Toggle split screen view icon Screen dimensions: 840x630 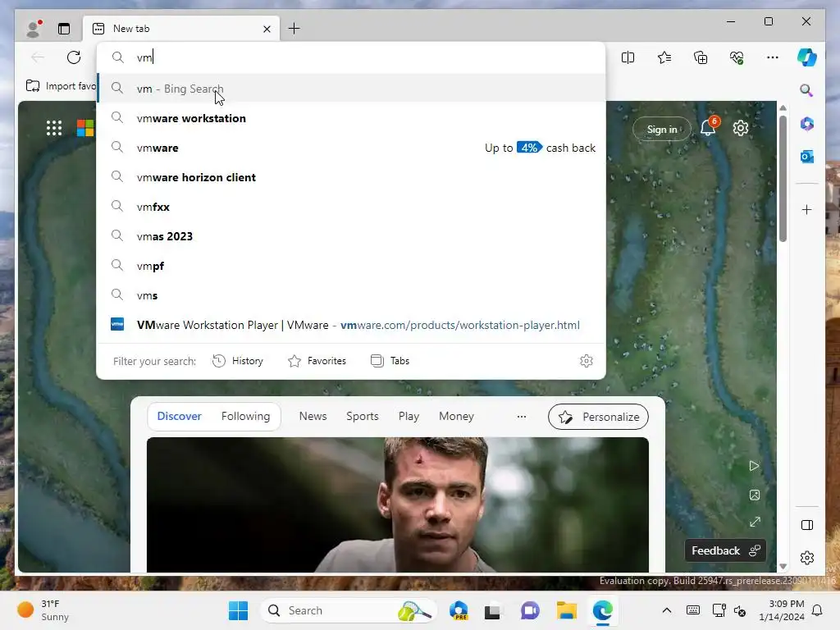[628, 57]
